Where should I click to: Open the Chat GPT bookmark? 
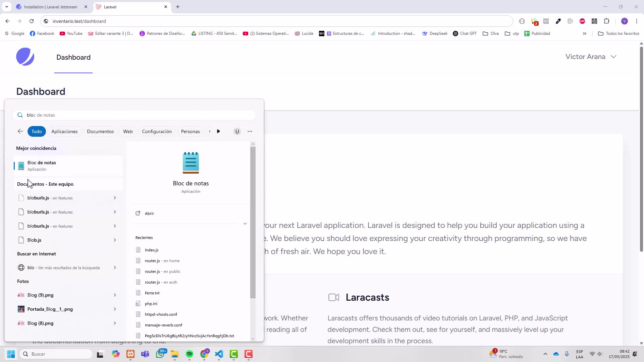pos(465,34)
